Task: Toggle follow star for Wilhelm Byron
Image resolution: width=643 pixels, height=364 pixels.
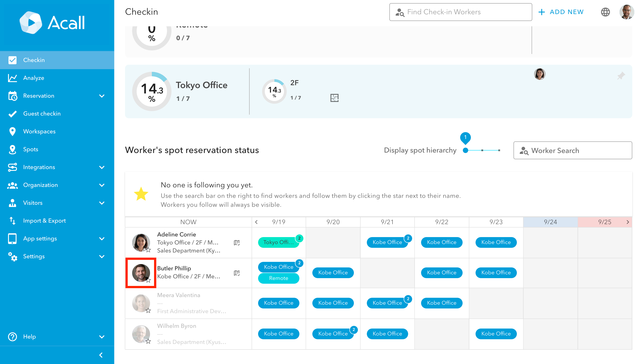Action: [148, 341]
